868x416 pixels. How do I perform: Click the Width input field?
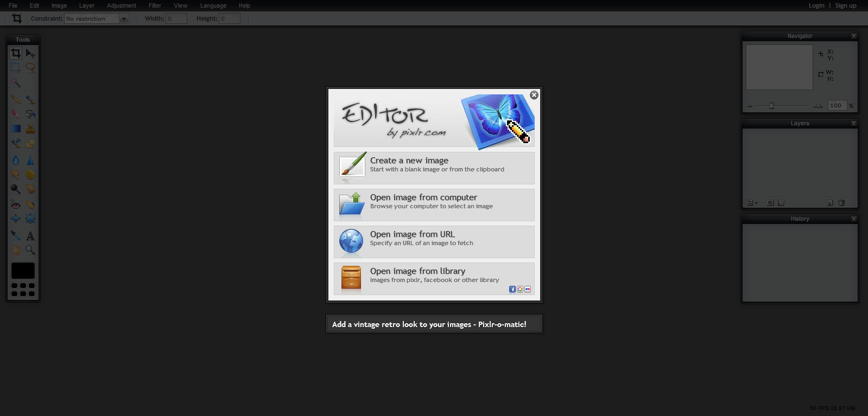(176, 19)
